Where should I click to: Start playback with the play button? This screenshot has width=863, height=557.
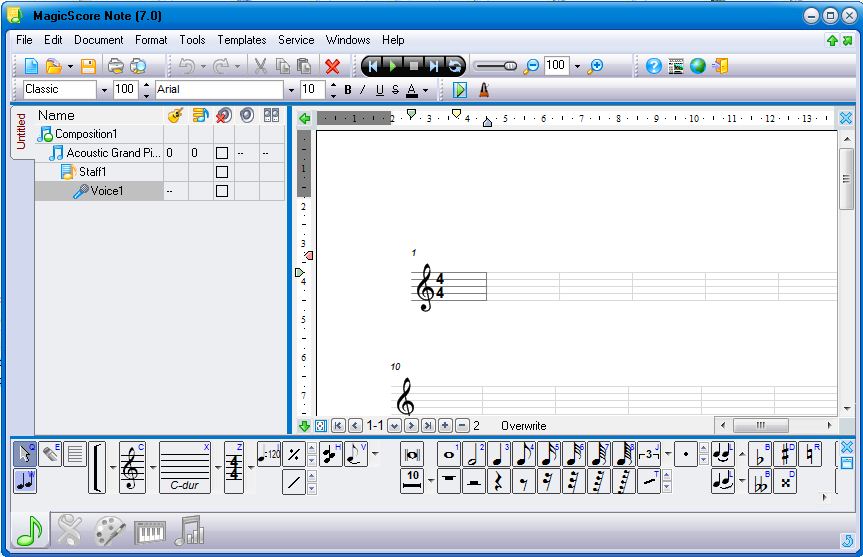pos(392,66)
